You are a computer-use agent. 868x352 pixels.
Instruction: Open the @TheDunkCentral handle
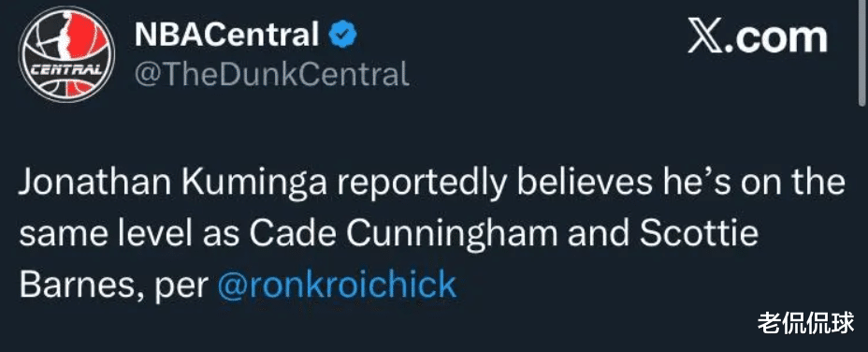272,74
